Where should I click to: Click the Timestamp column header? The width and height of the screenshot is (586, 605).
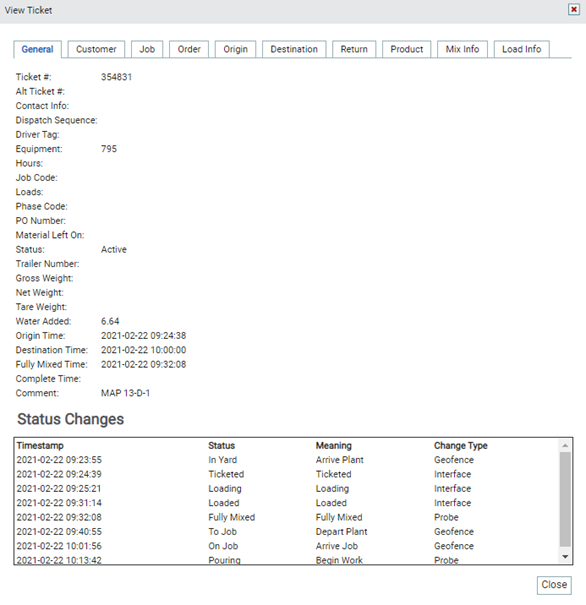40,446
